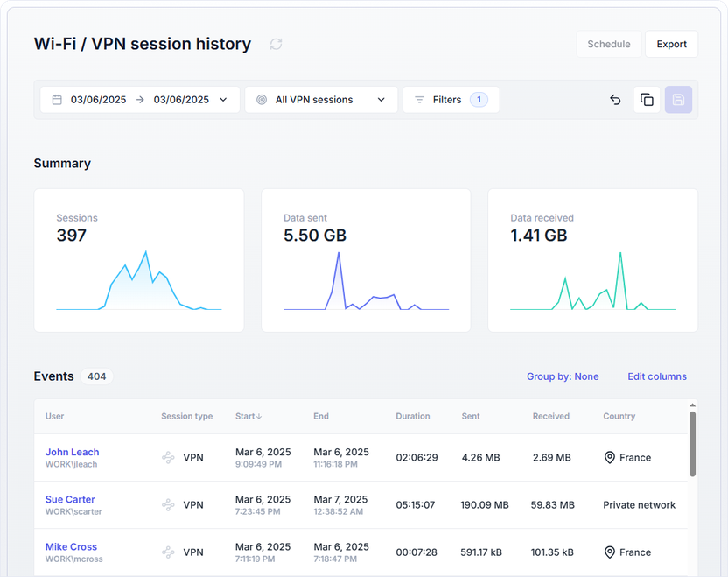Click the filter lines icon on Filters button
The height and width of the screenshot is (577, 728).
(x=419, y=100)
